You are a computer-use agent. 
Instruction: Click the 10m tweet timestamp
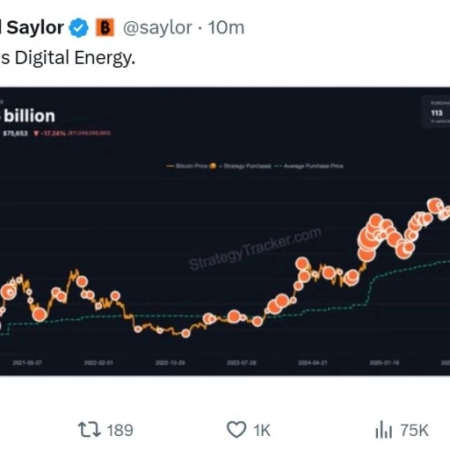coord(226,27)
